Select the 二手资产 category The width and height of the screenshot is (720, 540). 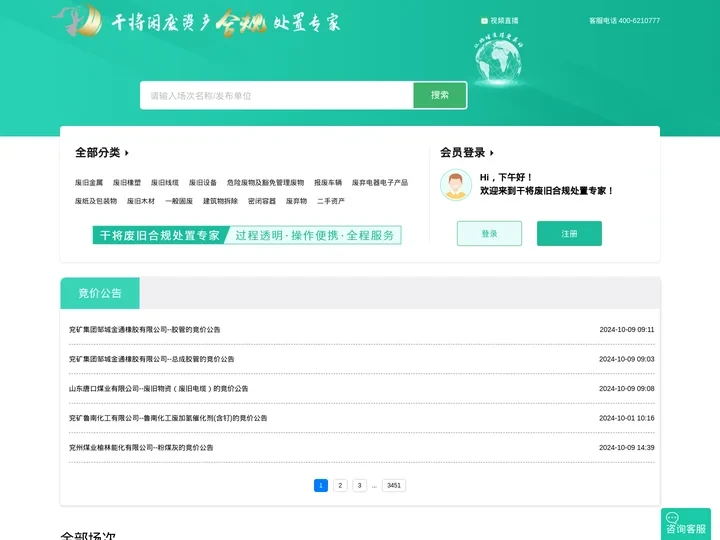[x=331, y=201]
